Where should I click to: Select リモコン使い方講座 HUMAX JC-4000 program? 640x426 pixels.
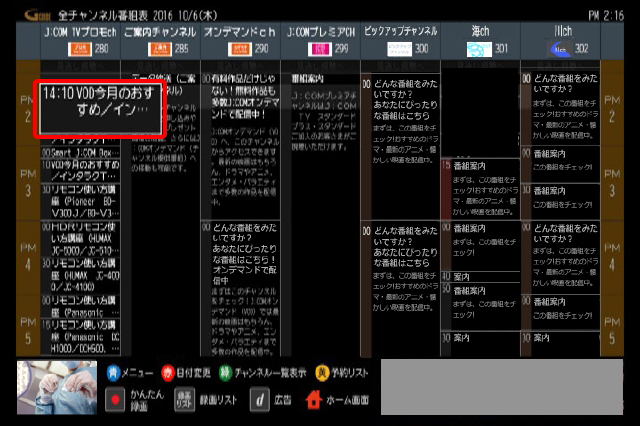[x=80, y=275]
